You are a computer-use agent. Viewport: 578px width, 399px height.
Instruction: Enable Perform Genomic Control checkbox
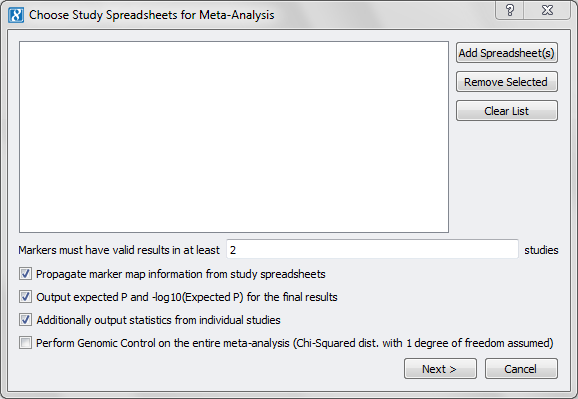click(25, 343)
